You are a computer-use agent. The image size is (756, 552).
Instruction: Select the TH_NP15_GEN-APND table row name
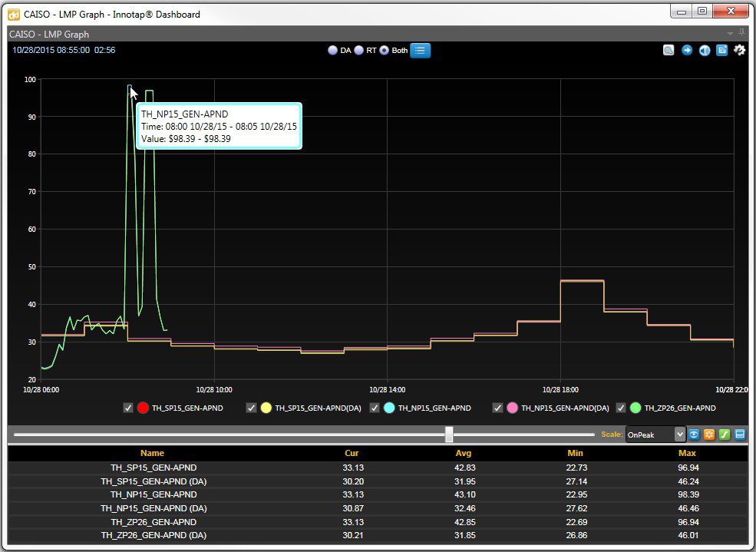(154, 494)
